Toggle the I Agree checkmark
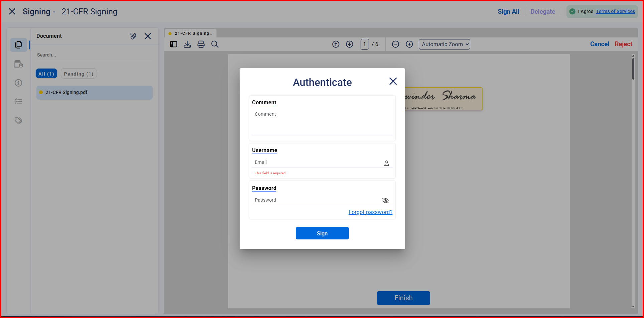This screenshot has height=318, width=644. point(572,11)
